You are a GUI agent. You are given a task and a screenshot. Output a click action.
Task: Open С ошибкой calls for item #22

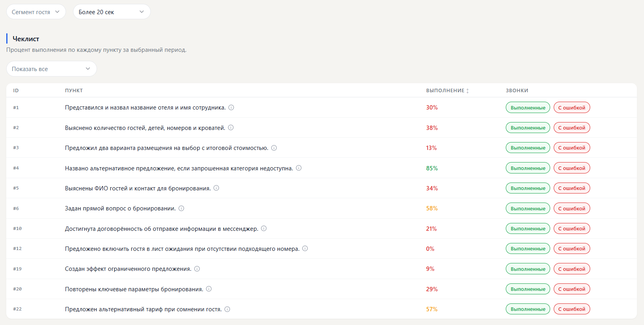[x=572, y=309]
